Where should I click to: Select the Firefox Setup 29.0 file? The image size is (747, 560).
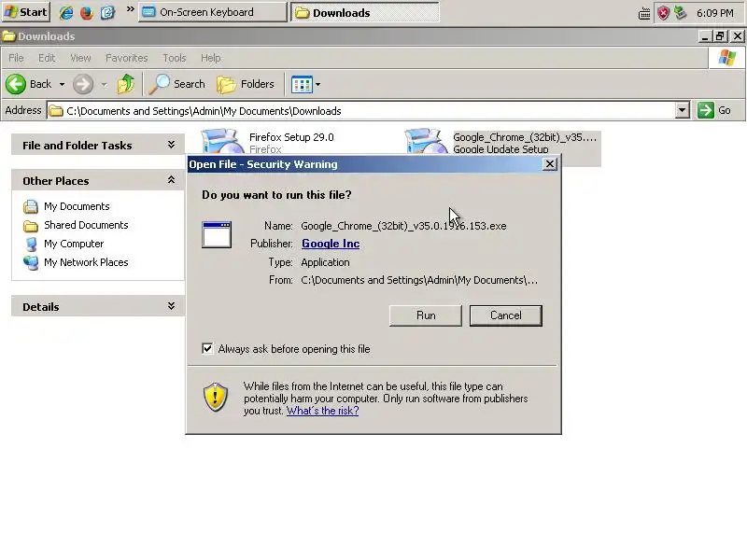pos(291,137)
